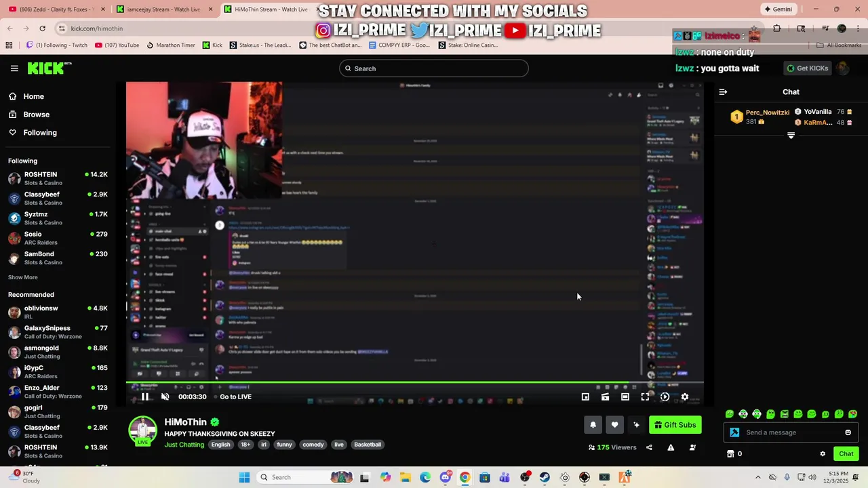The image size is (868, 488).
Task: Select the comedy tag
Action: tap(313, 445)
